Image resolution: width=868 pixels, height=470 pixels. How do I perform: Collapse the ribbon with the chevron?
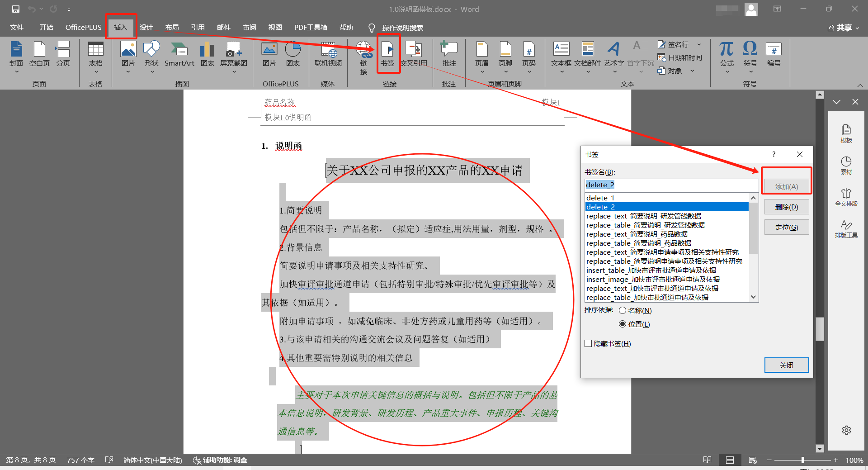[x=860, y=85]
